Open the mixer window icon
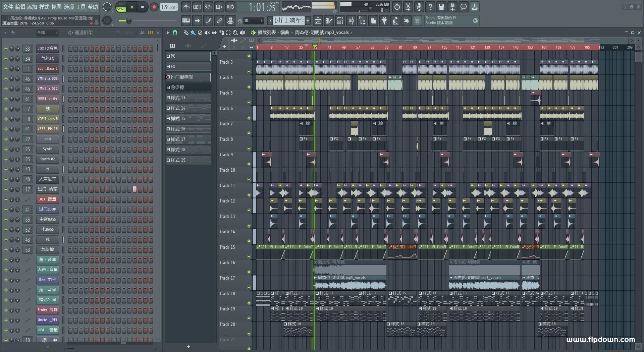The width and height of the screenshot is (644, 352). pyautogui.click(x=351, y=21)
